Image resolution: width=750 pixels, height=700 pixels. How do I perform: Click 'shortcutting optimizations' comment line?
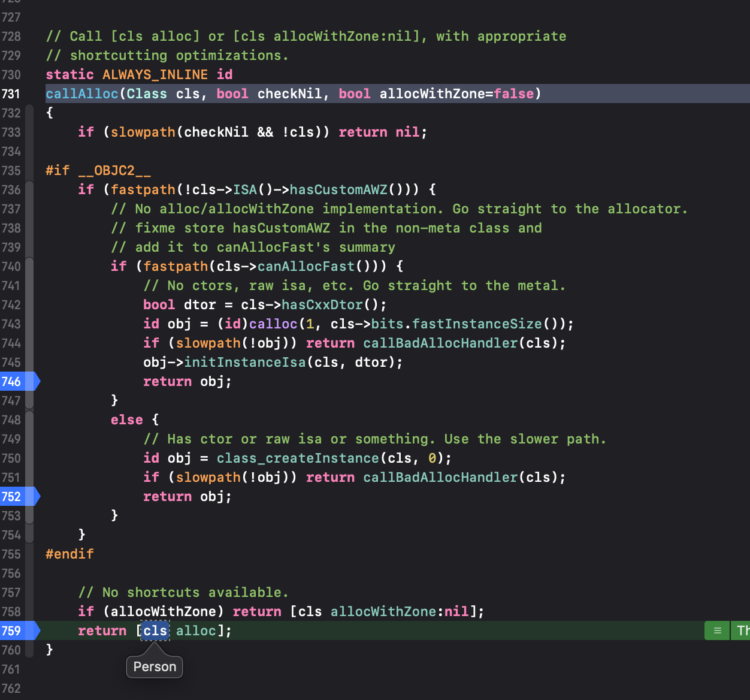(x=167, y=55)
